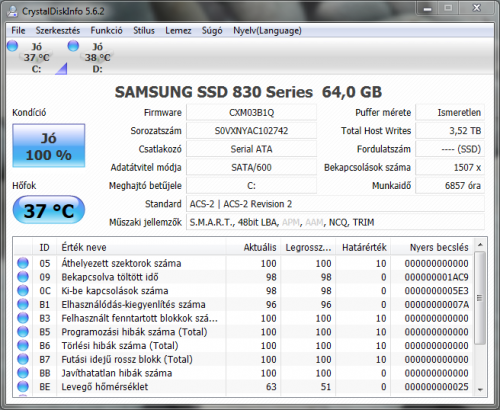
Task: Click status circle for Levegő hőmérséklet row
Action: pyautogui.click(x=23, y=386)
